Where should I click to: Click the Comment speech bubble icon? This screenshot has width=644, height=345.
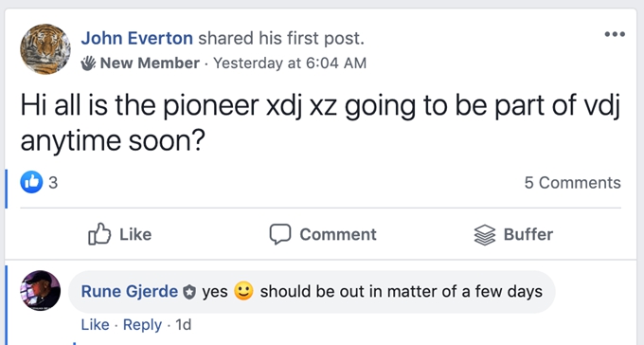click(280, 234)
